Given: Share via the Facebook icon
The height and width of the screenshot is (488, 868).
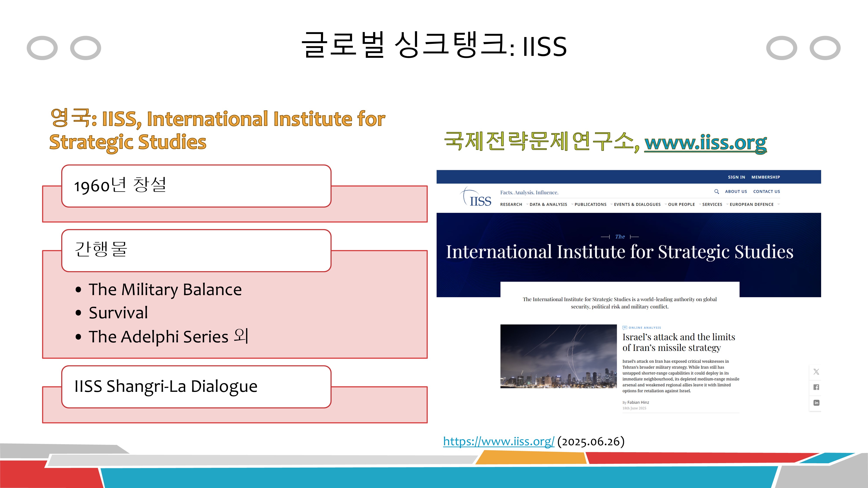Looking at the screenshot, I should (816, 387).
